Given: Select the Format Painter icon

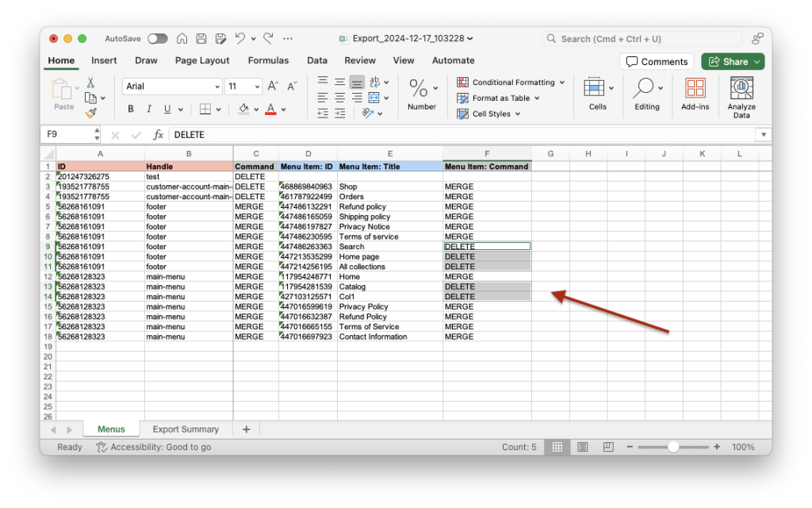Looking at the screenshot, I should pyautogui.click(x=92, y=111).
